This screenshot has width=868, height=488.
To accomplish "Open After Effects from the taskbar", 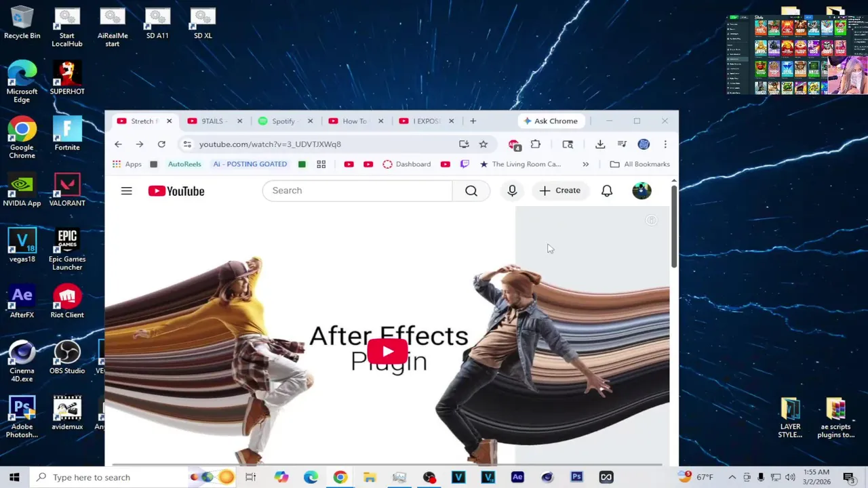I will tap(517, 477).
